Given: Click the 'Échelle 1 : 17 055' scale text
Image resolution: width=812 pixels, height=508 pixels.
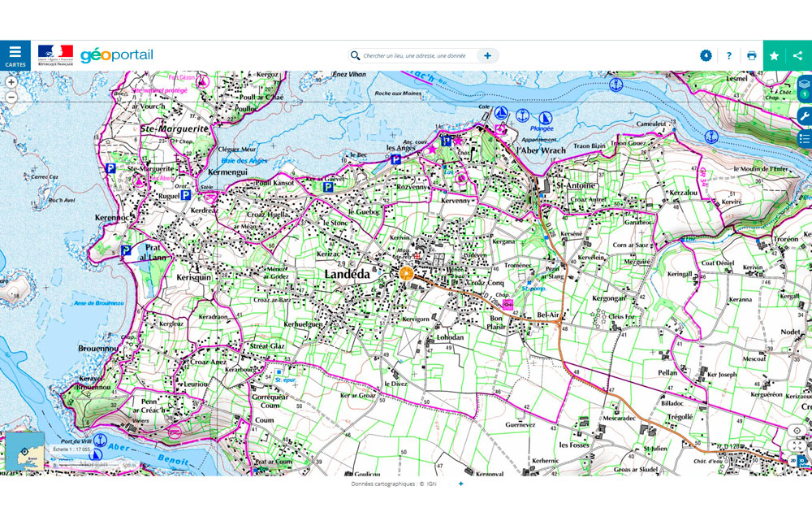Looking at the screenshot, I should (x=71, y=449).
